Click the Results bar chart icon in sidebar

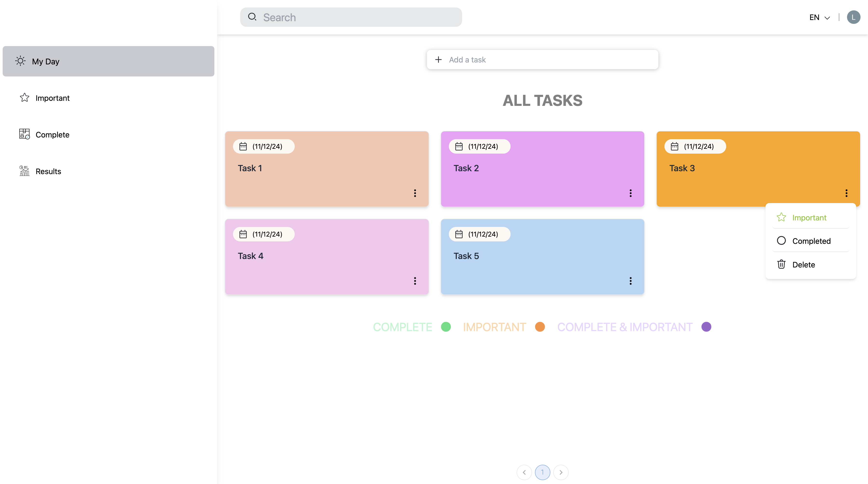click(24, 171)
